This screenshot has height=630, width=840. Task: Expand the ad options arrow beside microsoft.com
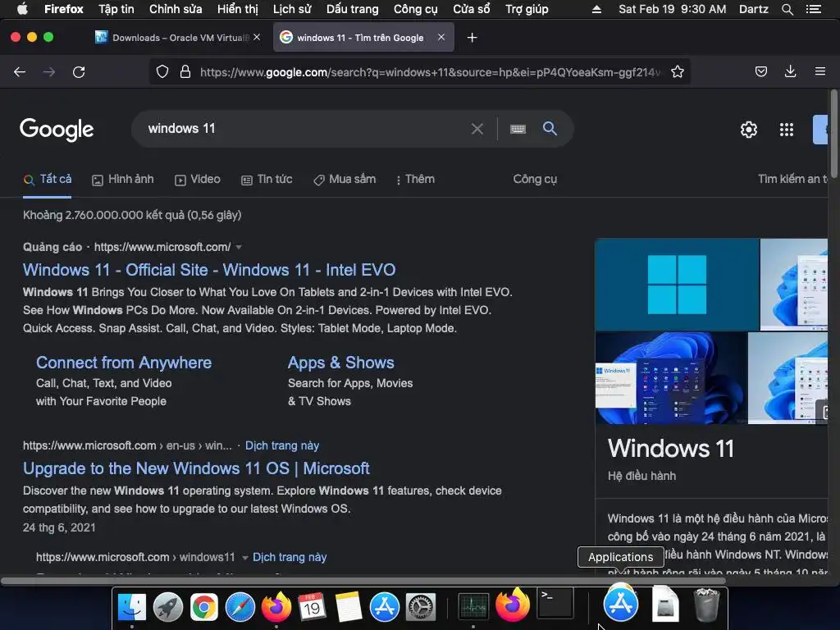(239, 247)
